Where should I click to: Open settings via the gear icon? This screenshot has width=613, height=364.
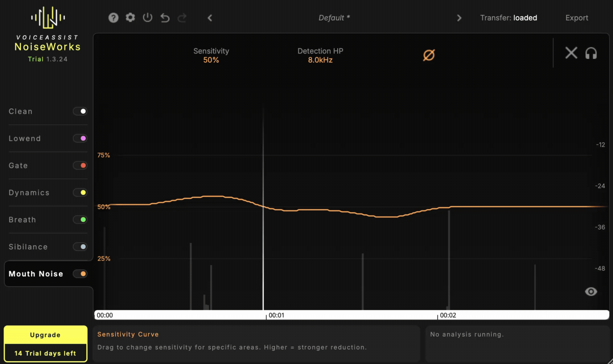[x=130, y=18]
